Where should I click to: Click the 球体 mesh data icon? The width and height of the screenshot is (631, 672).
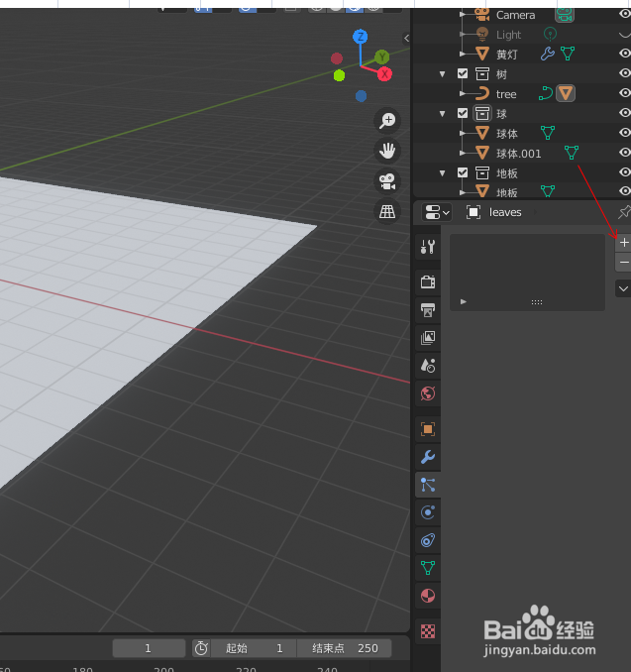click(548, 133)
